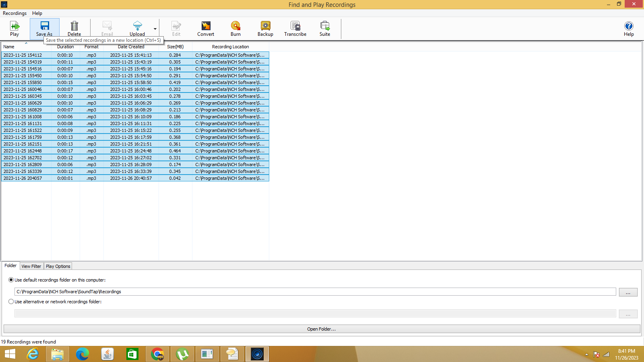Browse for default folder using '...' button
The height and width of the screenshot is (362, 644).
[628, 292]
